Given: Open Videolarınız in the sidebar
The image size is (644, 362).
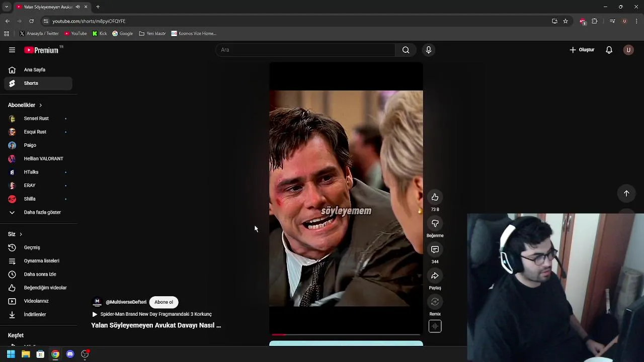Looking at the screenshot, I should 38,301.
